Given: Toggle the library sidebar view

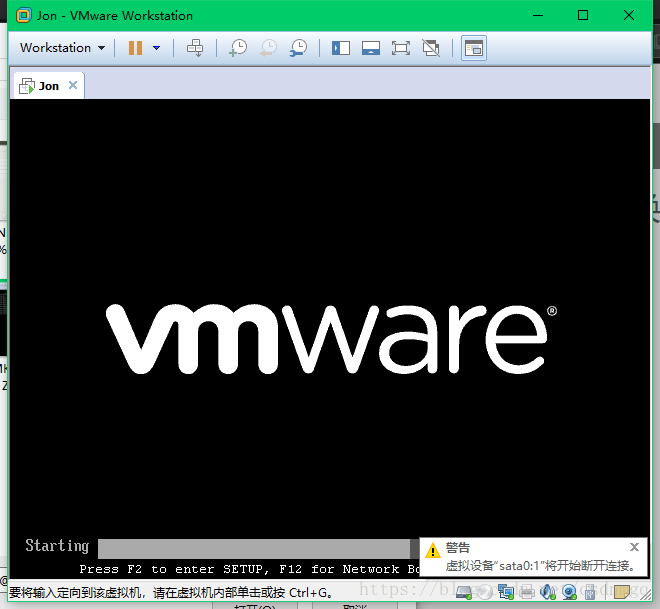Looking at the screenshot, I should click(x=341, y=48).
